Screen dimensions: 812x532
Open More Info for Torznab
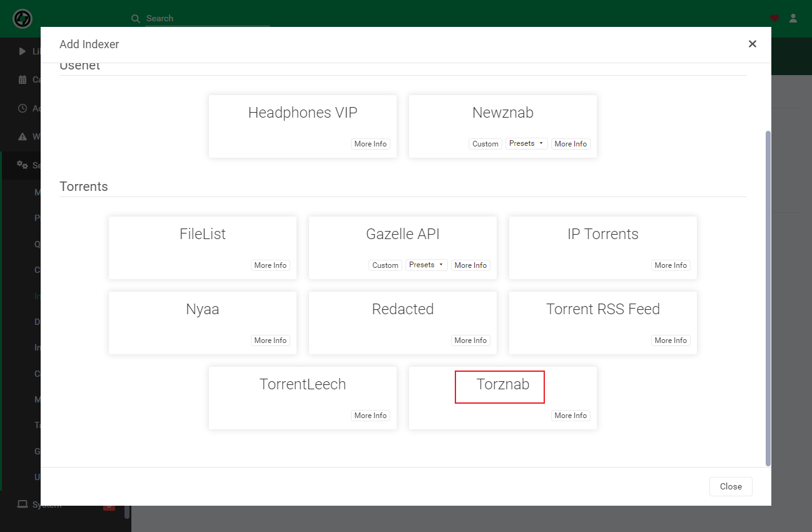point(571,416)
